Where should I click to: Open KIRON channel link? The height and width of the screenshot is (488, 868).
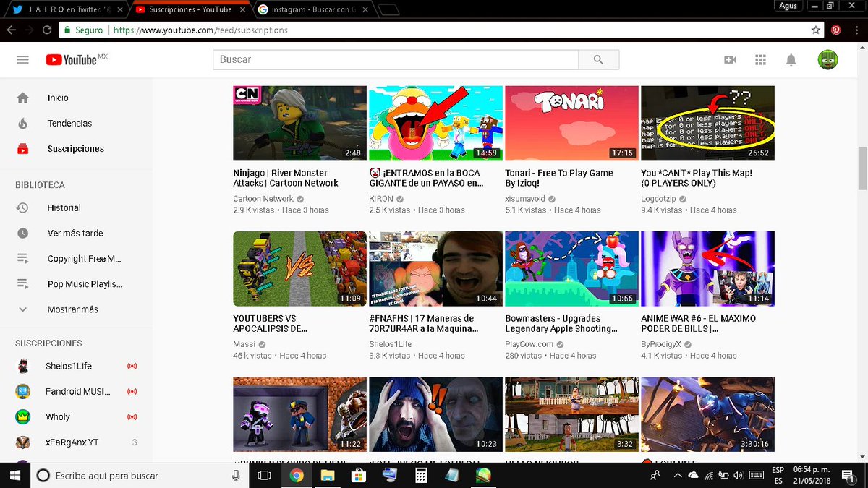(380, 199)
